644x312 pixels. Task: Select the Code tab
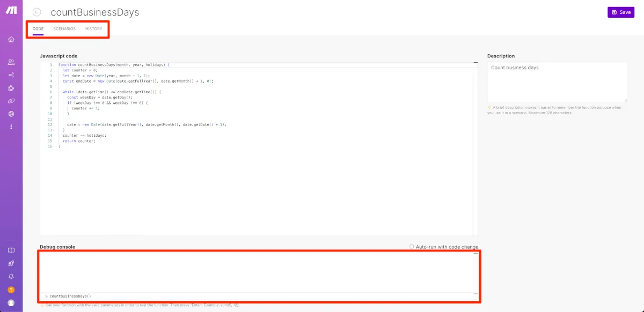[x=38, y=29]
